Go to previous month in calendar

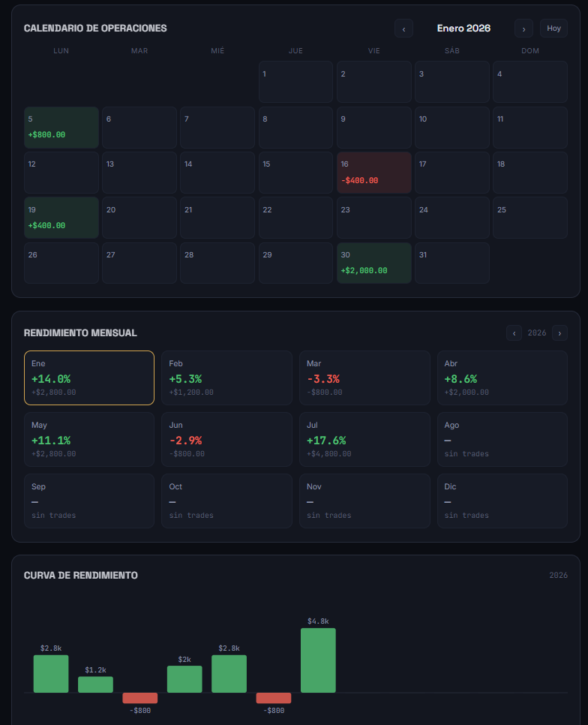403,29
